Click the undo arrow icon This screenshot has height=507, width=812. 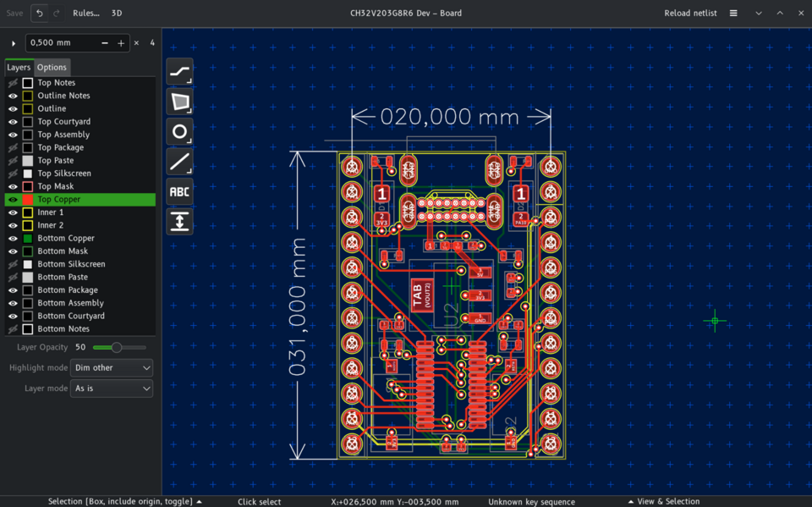(40, 13)
